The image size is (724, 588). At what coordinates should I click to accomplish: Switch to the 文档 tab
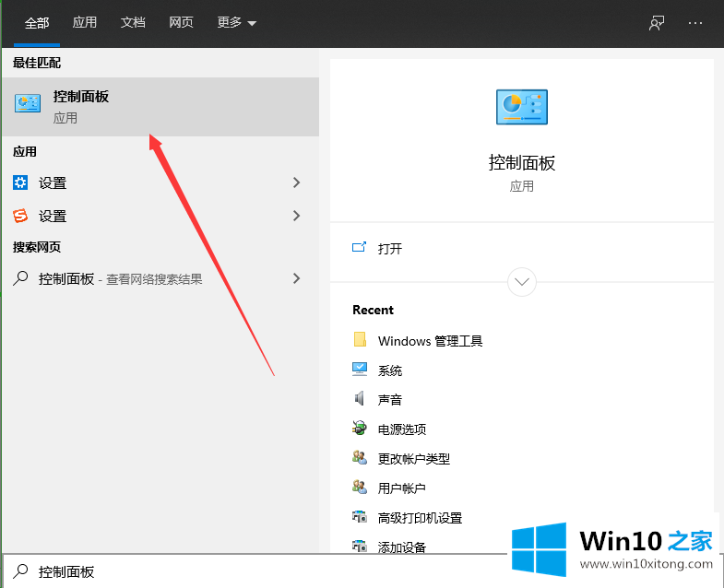click(x=133, y=22)
